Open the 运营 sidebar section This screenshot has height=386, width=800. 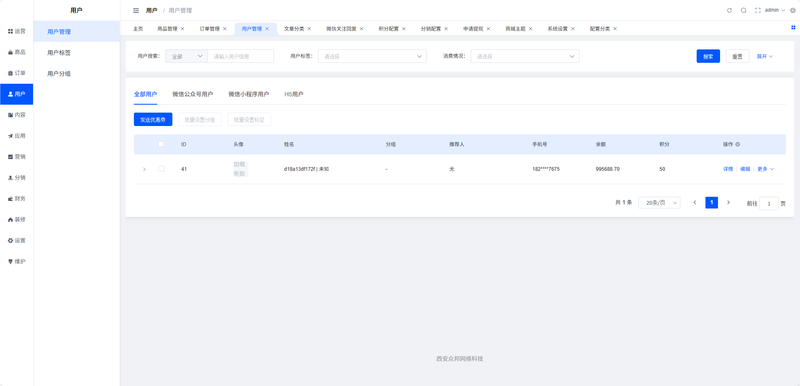[16, 31]
